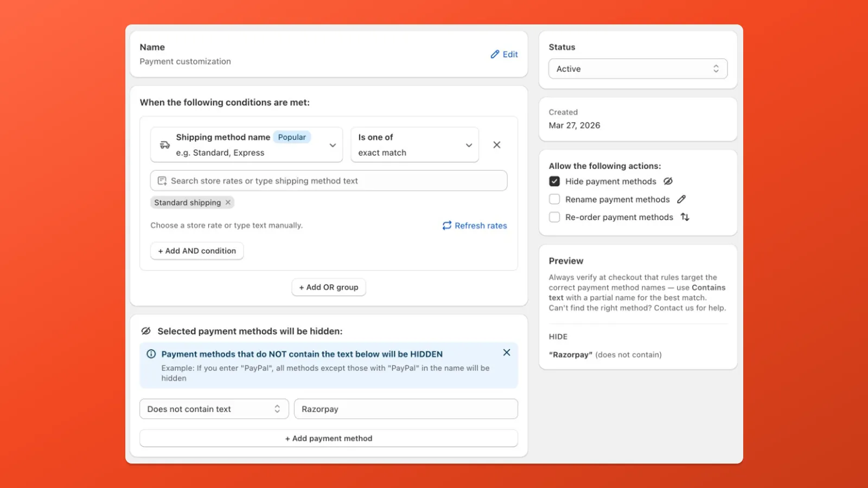The image size is (868, 488).
Task: Remove the Standard shipping tag
Action: pos(228,203)
